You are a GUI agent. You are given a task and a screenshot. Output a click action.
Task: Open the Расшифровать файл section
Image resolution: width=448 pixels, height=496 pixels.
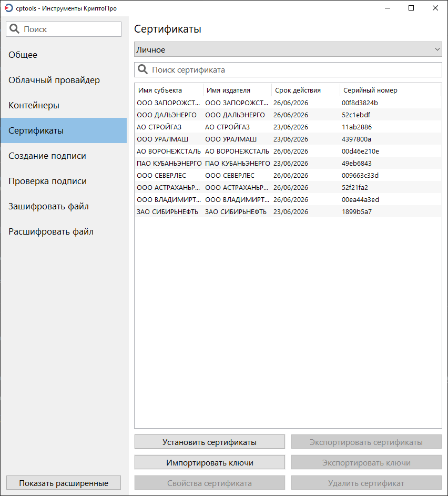51,231
